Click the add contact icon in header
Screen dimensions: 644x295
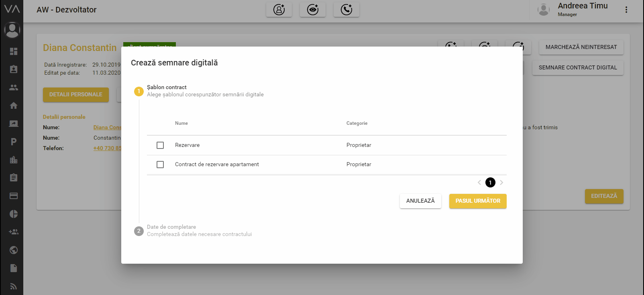point(279,10)
